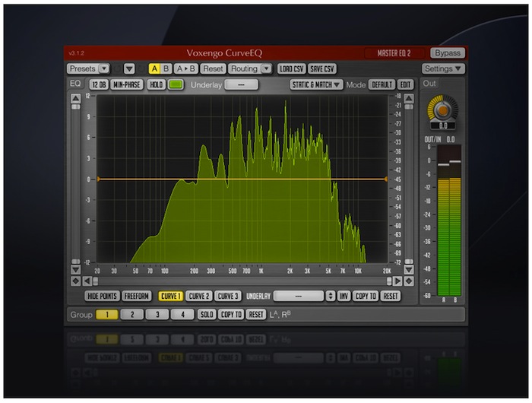
Task: Click the L A, R B channel label
Action: 280,314
